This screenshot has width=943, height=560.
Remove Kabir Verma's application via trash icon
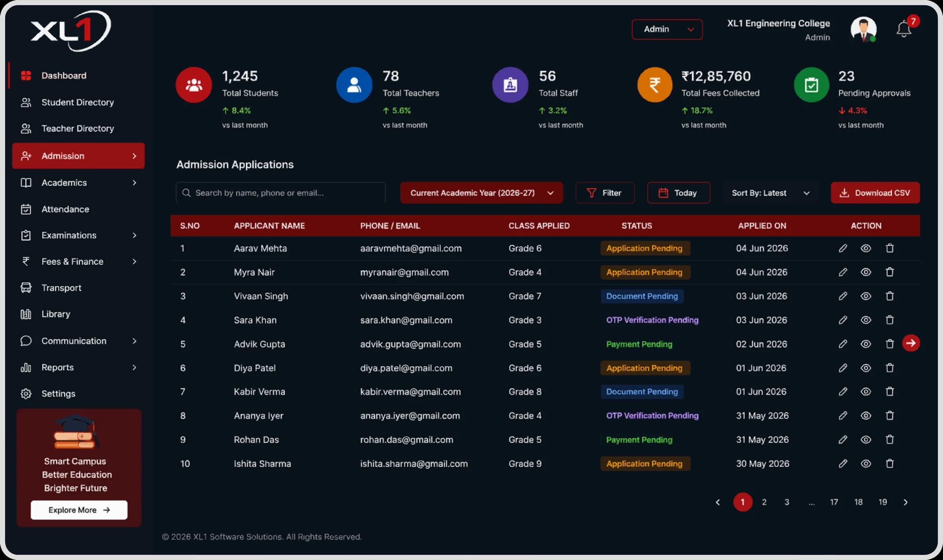click(x=890, y=392)
